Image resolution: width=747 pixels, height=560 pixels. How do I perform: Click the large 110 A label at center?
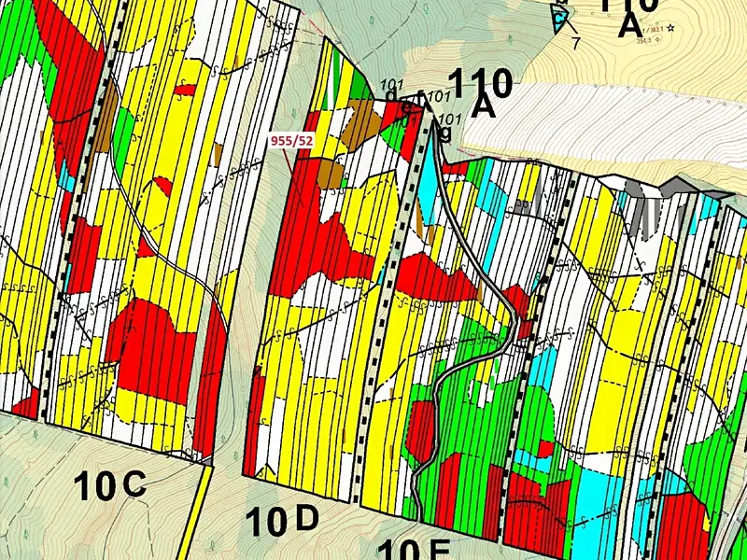coord(481,92)
